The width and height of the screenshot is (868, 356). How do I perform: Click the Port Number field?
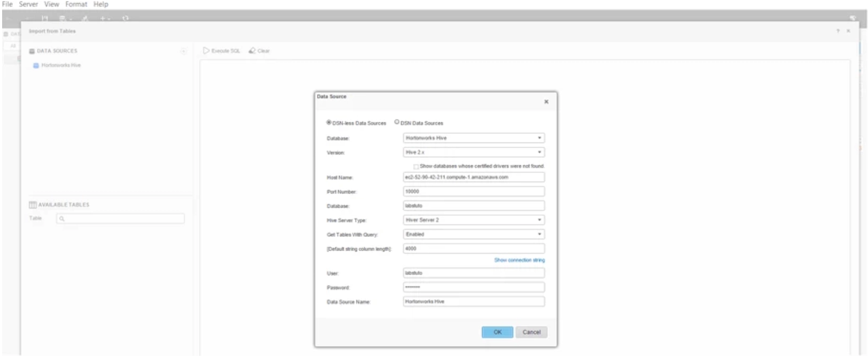coord(474,191)
